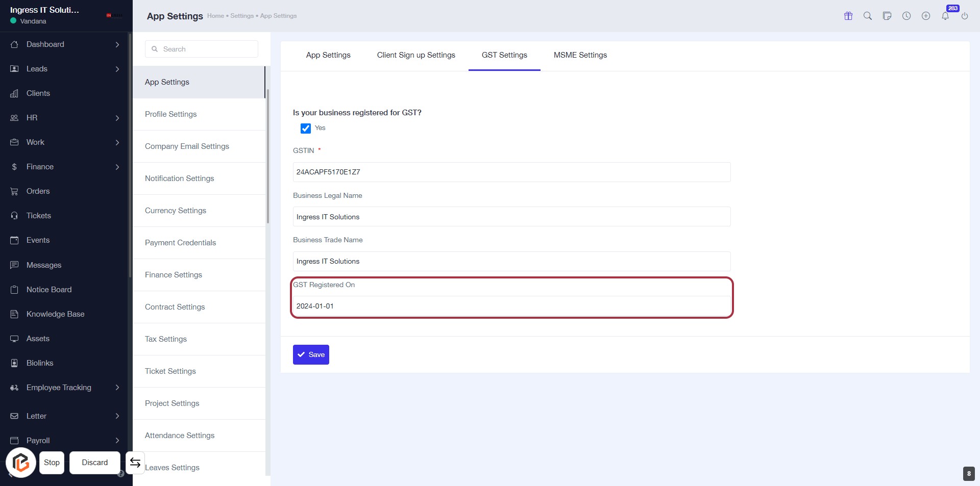980x486 pixels.
Task: Switch to Client Sign up Settings tab
Action: [416, 55]
